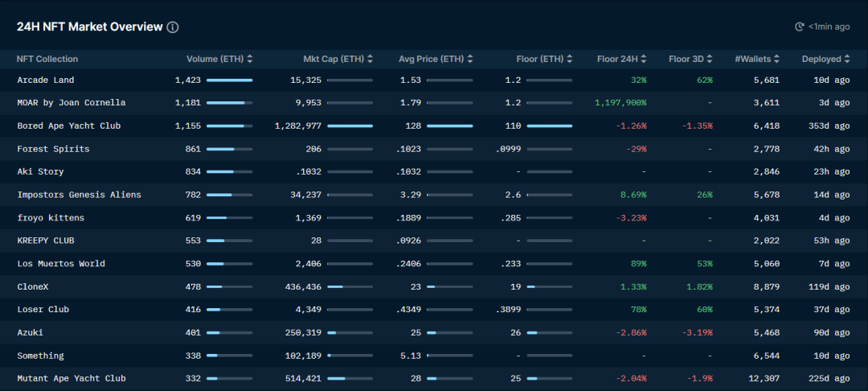
Task: Click the NFT Collection column header
Action: [x=47, y=59]
